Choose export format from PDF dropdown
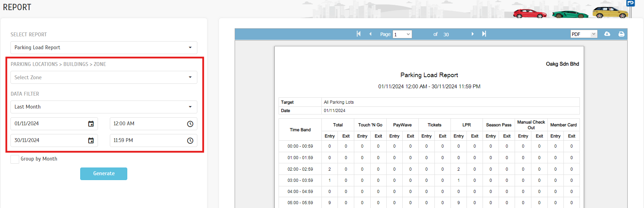Image resolution: width=644 pixels, height=208 pixels. click(584, 34)
